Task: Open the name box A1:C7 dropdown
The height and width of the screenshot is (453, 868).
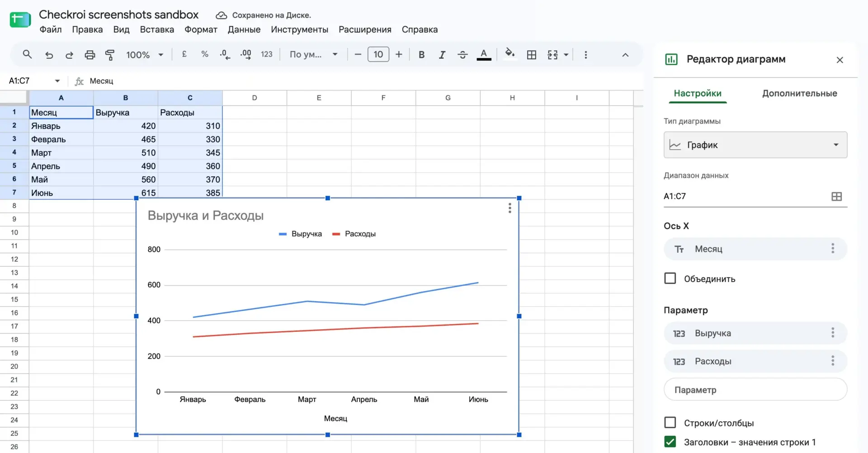Action: (x=57, y=81)
